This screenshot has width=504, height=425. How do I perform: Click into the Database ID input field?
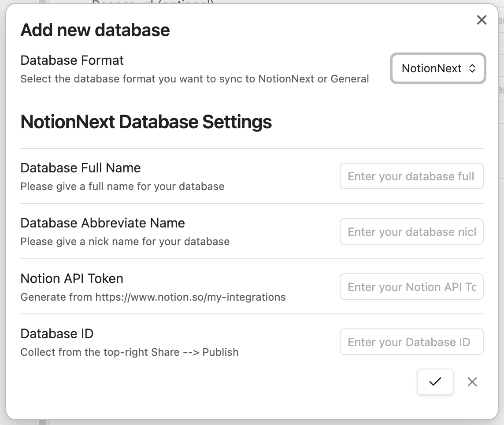coord(411,342)
